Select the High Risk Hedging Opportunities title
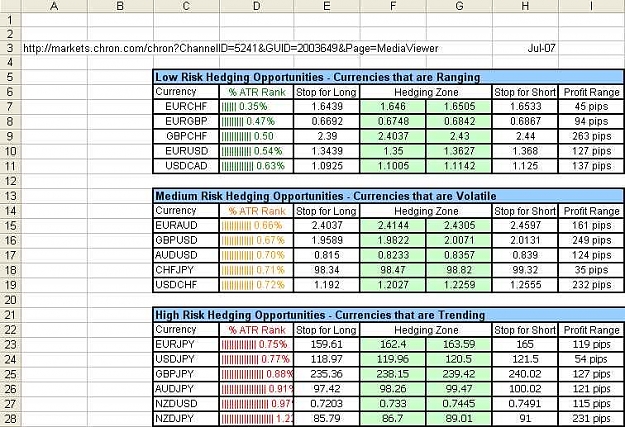Screen dimensions: 625x427 pyautogui.click(x=320, y=315)
